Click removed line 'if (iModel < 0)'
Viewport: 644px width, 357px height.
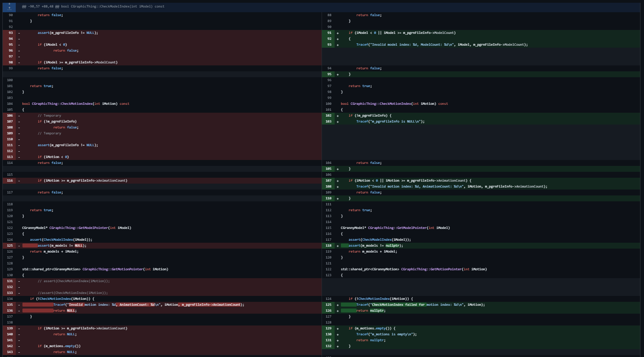[52, 45]
